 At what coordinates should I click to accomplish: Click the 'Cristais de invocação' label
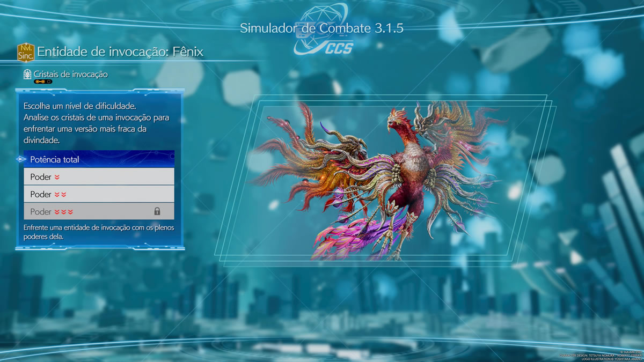tap(71, 75)
